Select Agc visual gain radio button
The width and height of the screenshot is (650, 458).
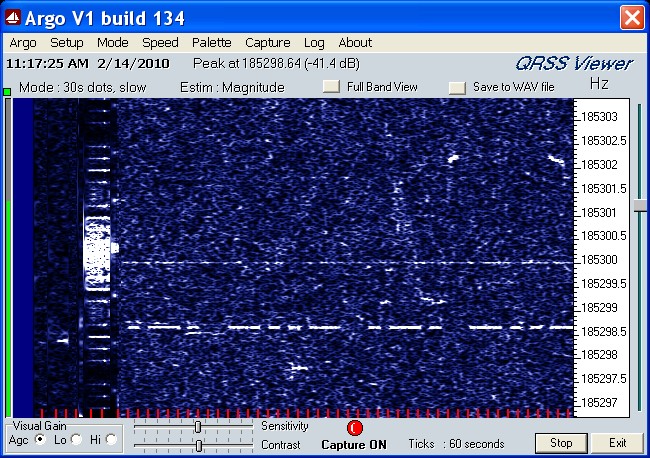tap(41, 439)
